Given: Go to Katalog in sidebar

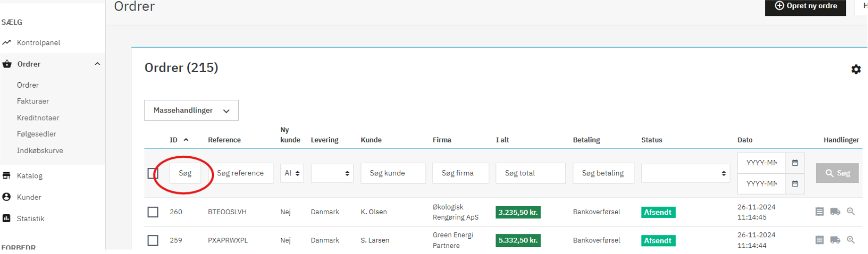Looking at the screenshot, I should click(30, 176).
